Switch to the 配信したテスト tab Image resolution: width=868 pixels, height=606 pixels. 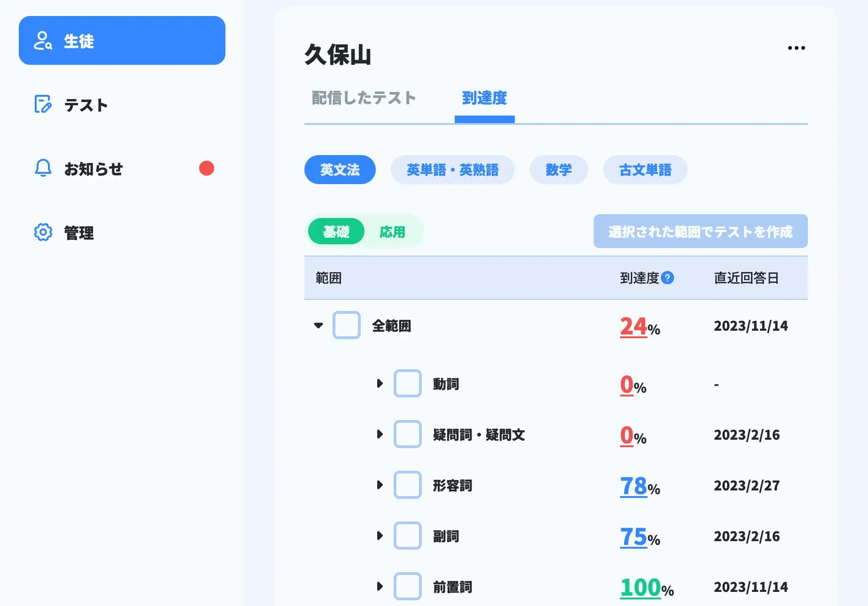click(x=363, y=98)
